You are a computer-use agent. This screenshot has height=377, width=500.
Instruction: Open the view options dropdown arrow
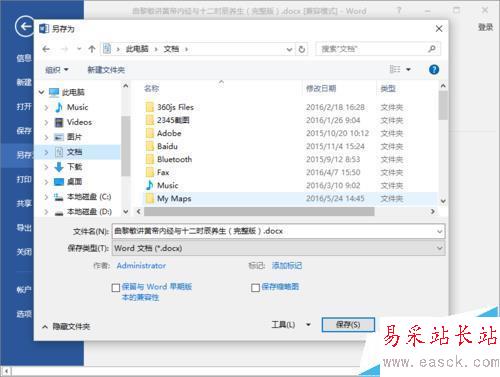pos(408,69)
